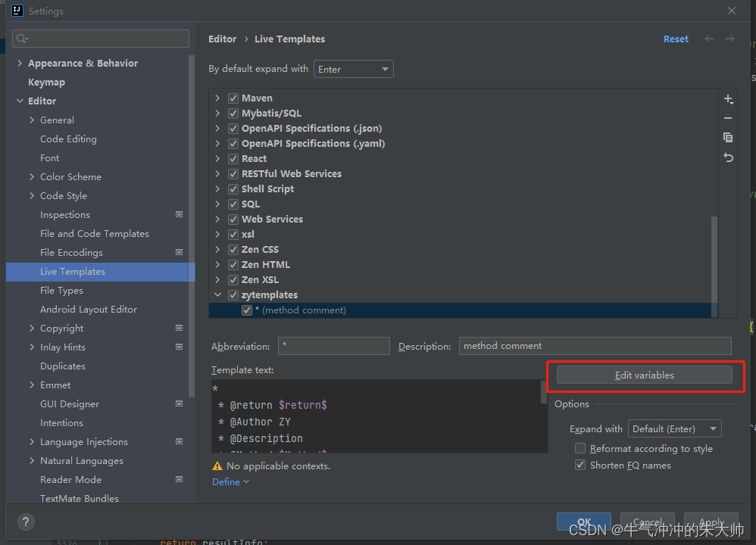Open By default expand with dropdown
The height and width of the screenshot is (545, 756).
coord(354,69)
